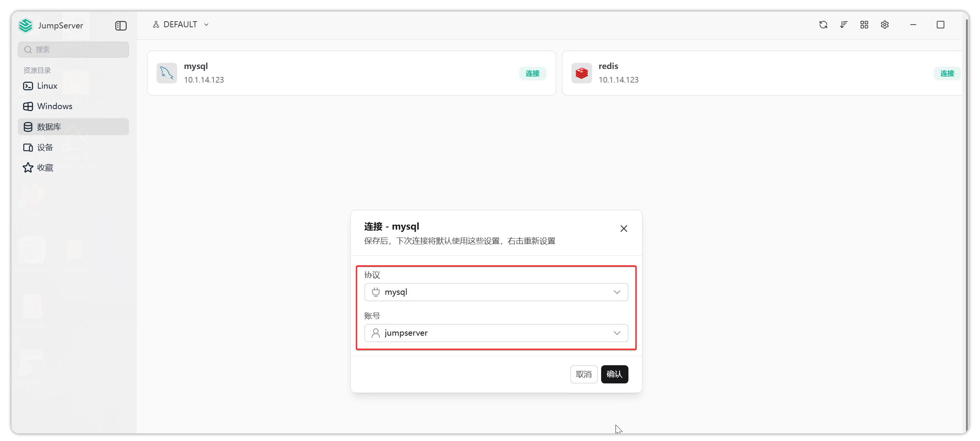Image resolution: width=980 pixels, height=441 pixels.
Task: Click 确认 confirm button
Action: pos(614,374)
